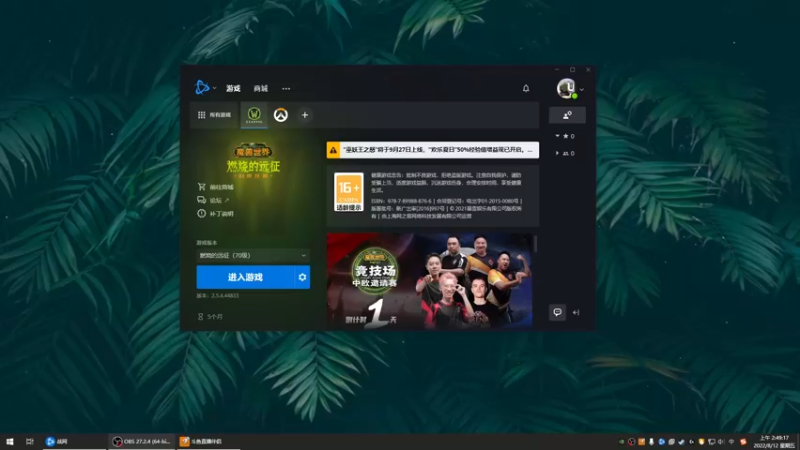Image resolution: width=800 pixels, height=450 pixels.
Task: Click the warning announcement banner
Action: (x=433, y=150)
